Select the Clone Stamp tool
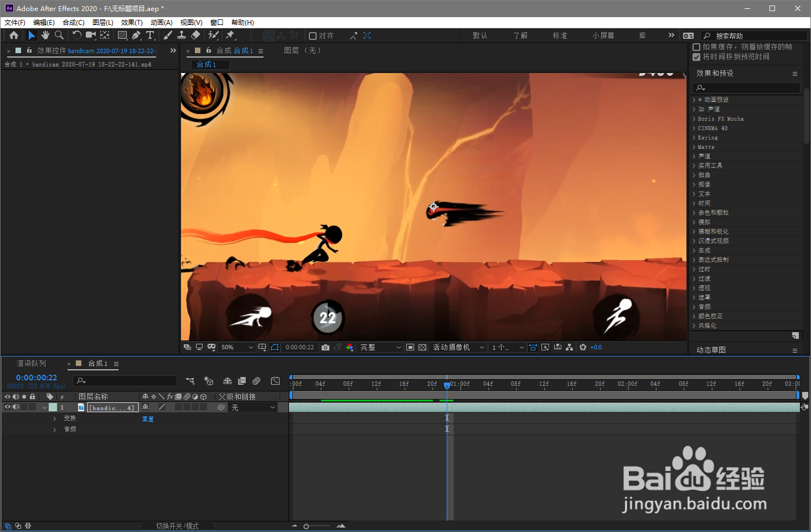The image size is (811, 532). click(x=182, y=35)
